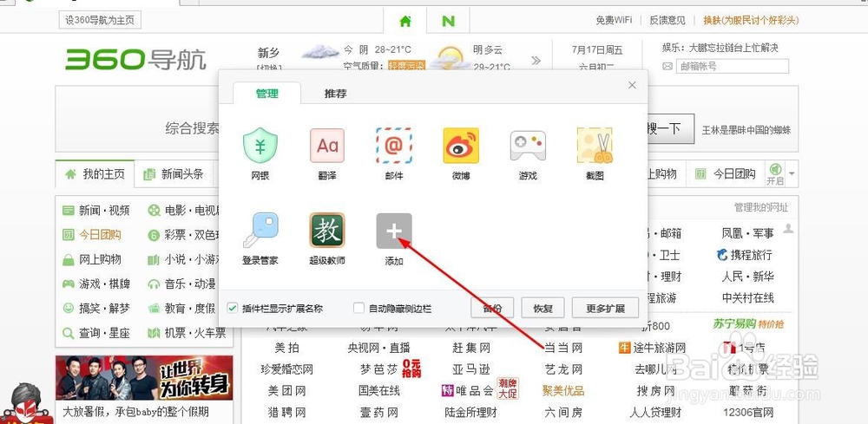Open the 超级教师 extension icon
Screen dimensions: 868x424
tap(326, 231)
